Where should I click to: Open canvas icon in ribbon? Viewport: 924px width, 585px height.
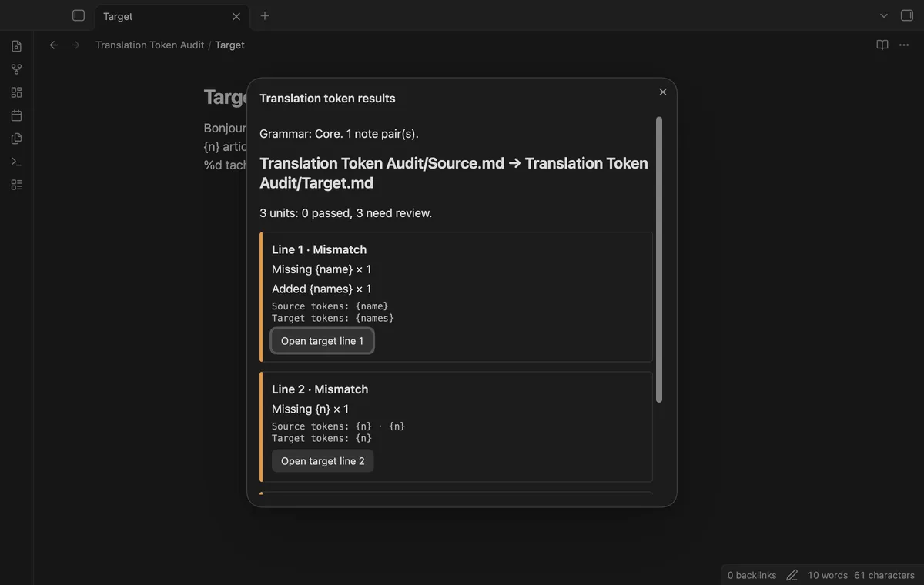[x=16, y=92]
